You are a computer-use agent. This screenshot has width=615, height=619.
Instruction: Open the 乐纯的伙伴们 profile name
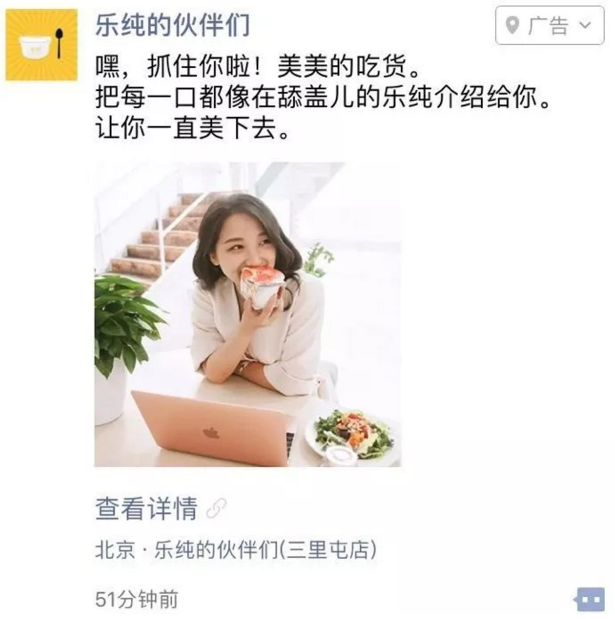coord(172,26)
